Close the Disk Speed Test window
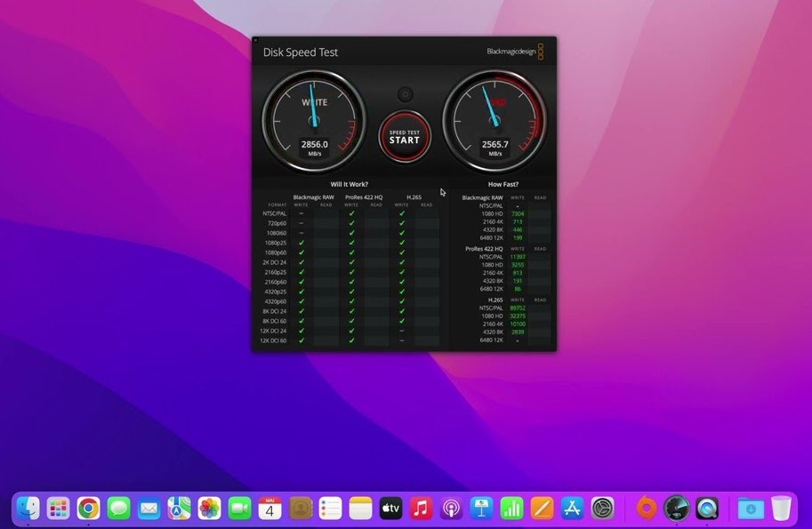 tap(255, 40)
